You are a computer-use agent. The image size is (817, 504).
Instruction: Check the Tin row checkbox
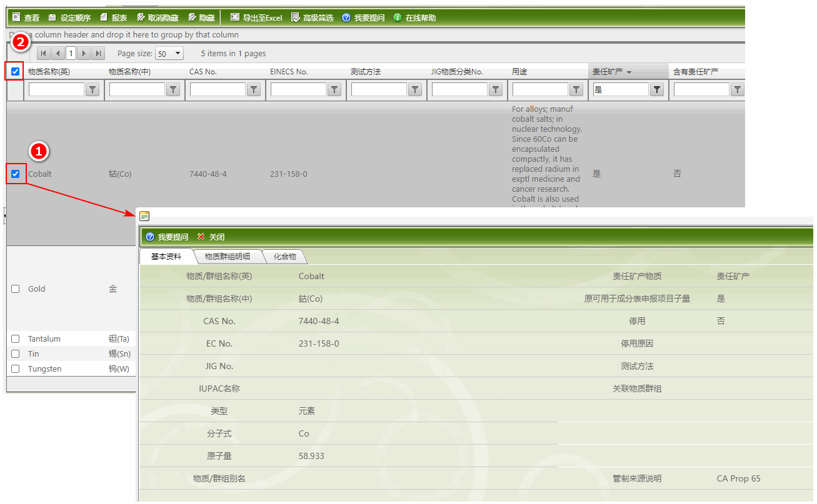point(16,354)
